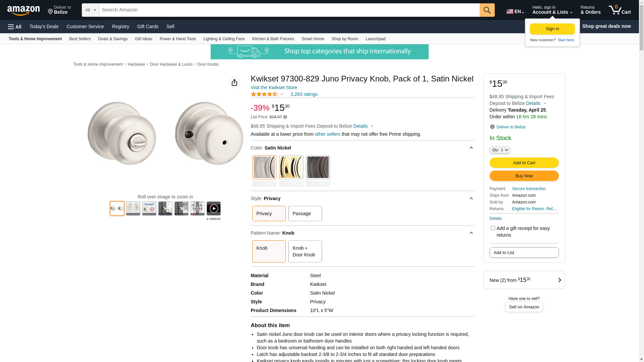Open the All hamburger menu
Image resolution: width=644 pixels, height=362 pixels.
coord(15,27)
